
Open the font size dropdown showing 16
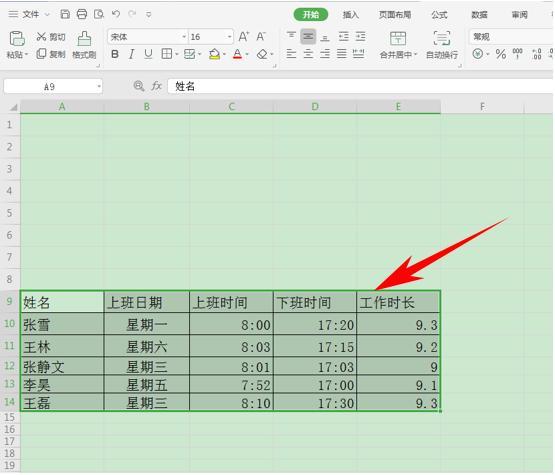pos(229,37)
